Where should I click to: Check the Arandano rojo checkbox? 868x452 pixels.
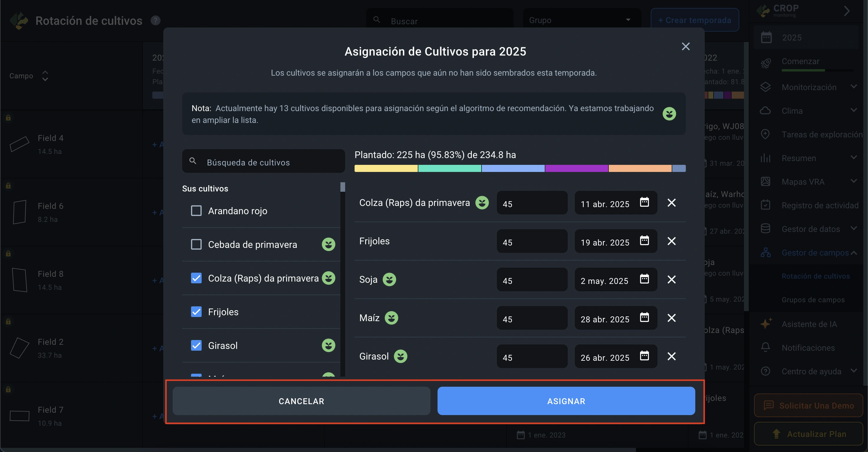coord(196,211)
